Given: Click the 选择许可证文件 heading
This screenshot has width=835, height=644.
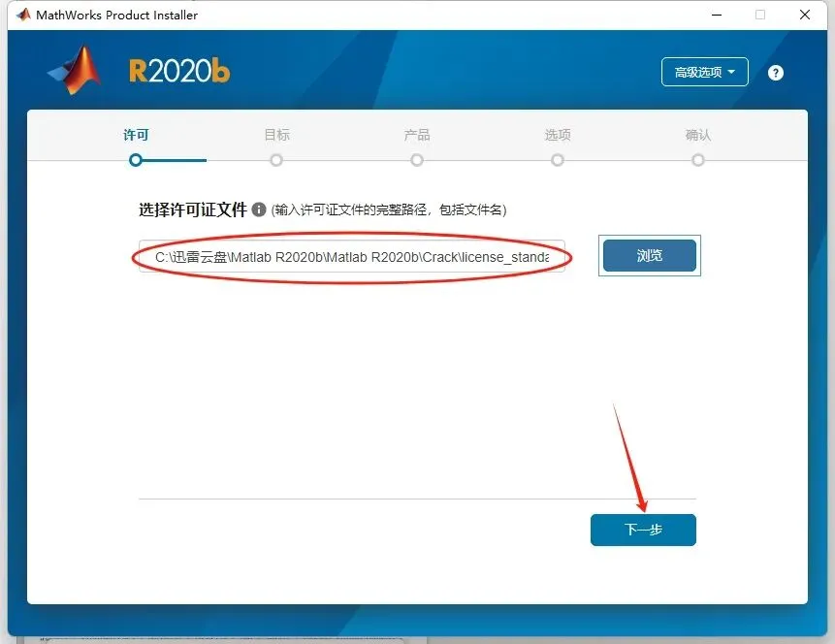Looking at the screenshot, I should pyautogui.click(x=193, y=209).
